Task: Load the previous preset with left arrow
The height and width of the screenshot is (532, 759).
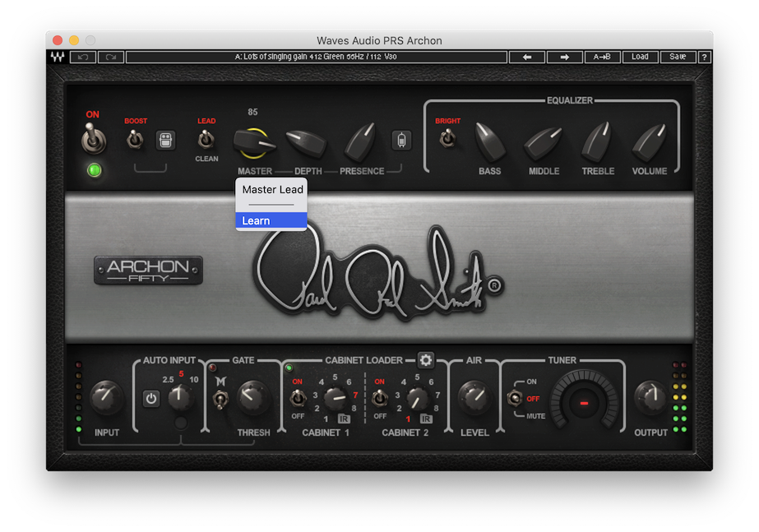Action: coord(527,57)
